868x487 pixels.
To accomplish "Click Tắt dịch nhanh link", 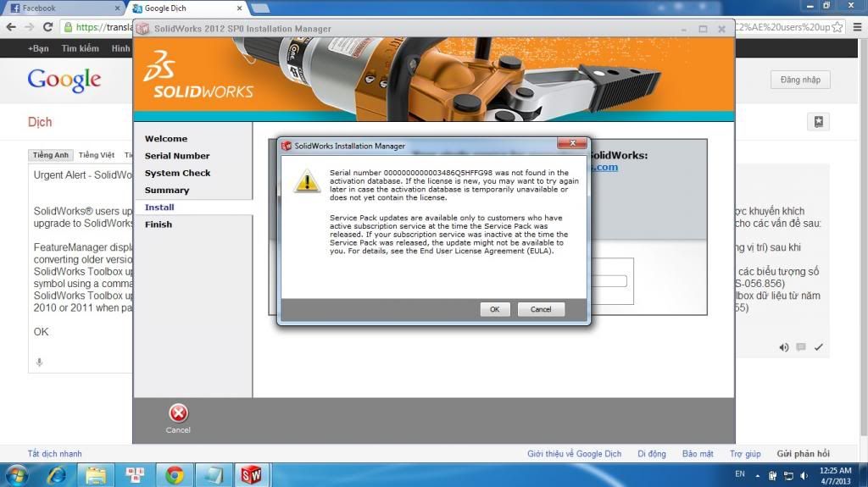I will [x=55, y=453].
